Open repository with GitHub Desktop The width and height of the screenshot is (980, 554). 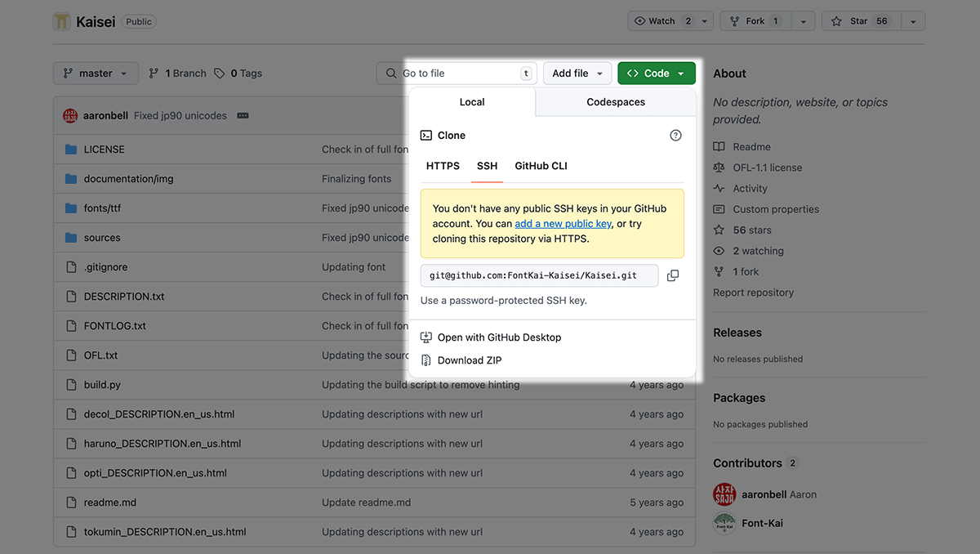point(499,337)
